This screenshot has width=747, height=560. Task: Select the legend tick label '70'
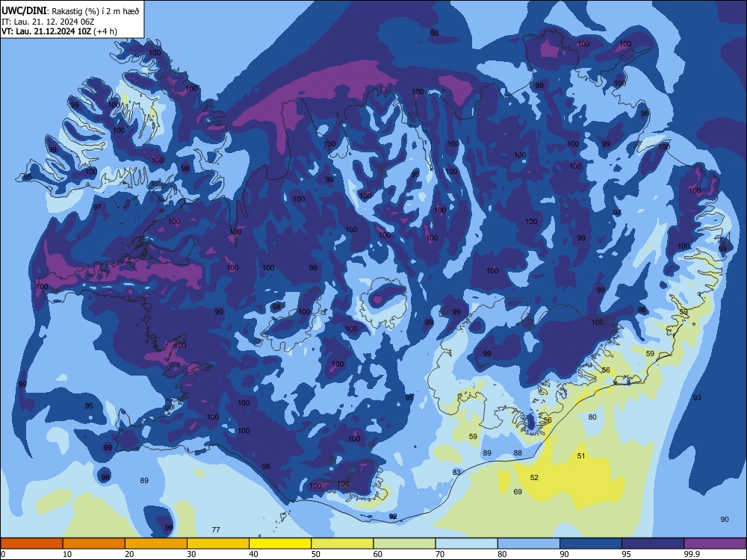pyautogui.click(x=440, y=554)
